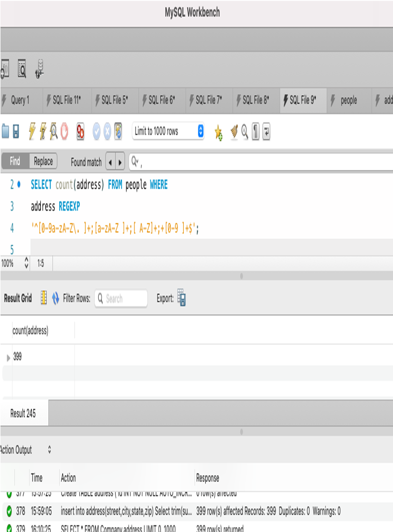Select the 399 result cell
The image size is (393, 532).
[x=43, y=357]
